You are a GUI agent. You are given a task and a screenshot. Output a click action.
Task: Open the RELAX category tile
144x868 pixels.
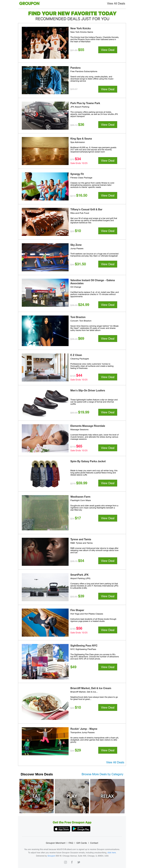tap(107, 796)
